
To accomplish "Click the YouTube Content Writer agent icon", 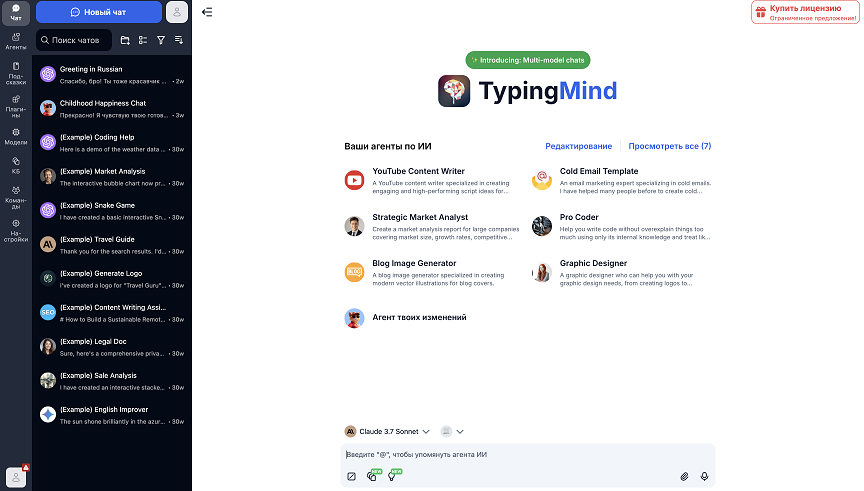I will [x=354, y=180].
